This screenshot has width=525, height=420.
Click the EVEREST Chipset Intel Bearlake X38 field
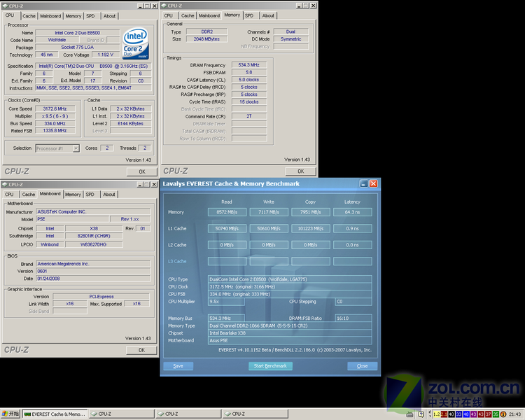290,333
